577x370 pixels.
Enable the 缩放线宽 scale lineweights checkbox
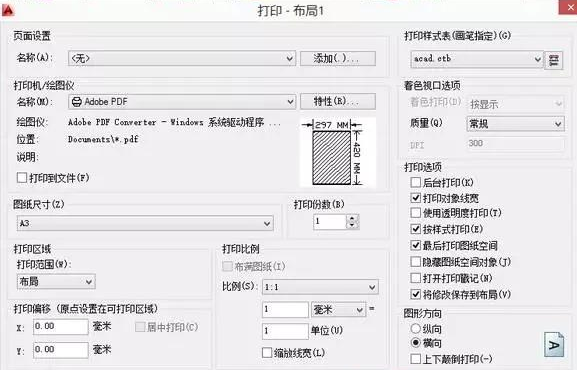click(x=267, y=353)
